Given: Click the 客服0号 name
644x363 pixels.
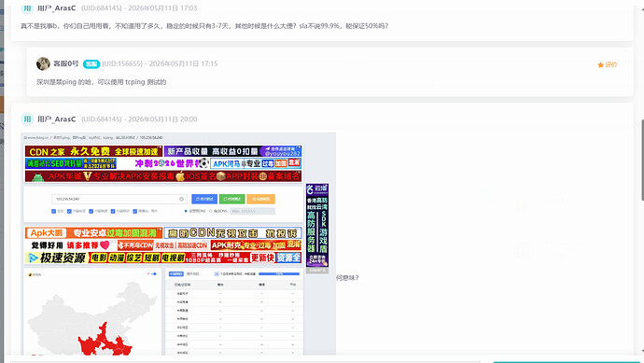Looking at the screenshot, I should pyautogui.click(x=66, y=63).
